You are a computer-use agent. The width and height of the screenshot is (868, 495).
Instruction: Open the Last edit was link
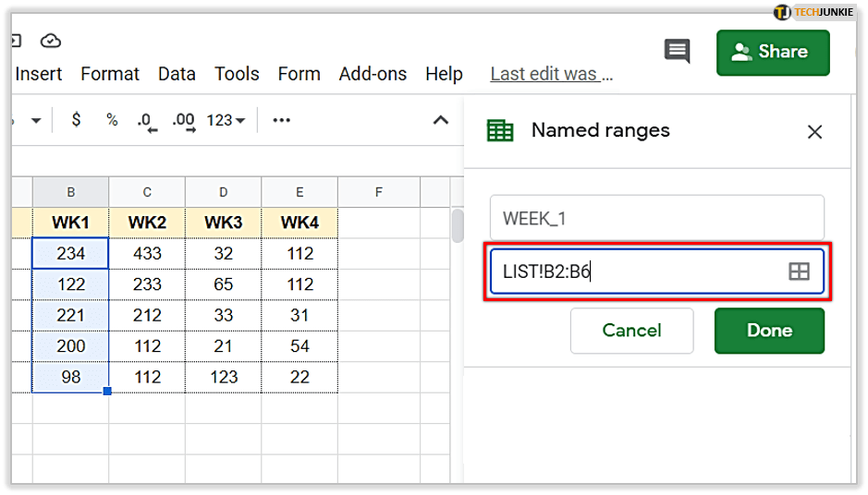551,74
